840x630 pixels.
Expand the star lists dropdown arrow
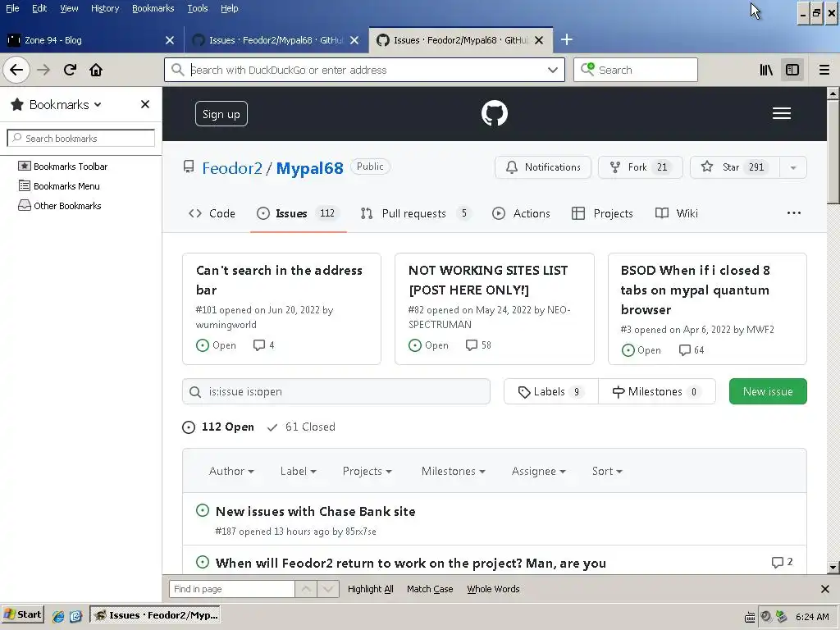tap(793, 167)
